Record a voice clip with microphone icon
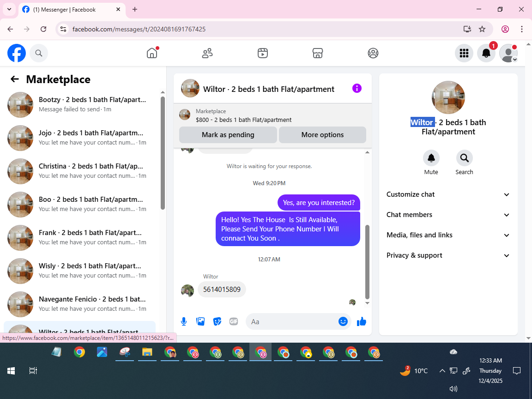 click(x=184, y=321)
